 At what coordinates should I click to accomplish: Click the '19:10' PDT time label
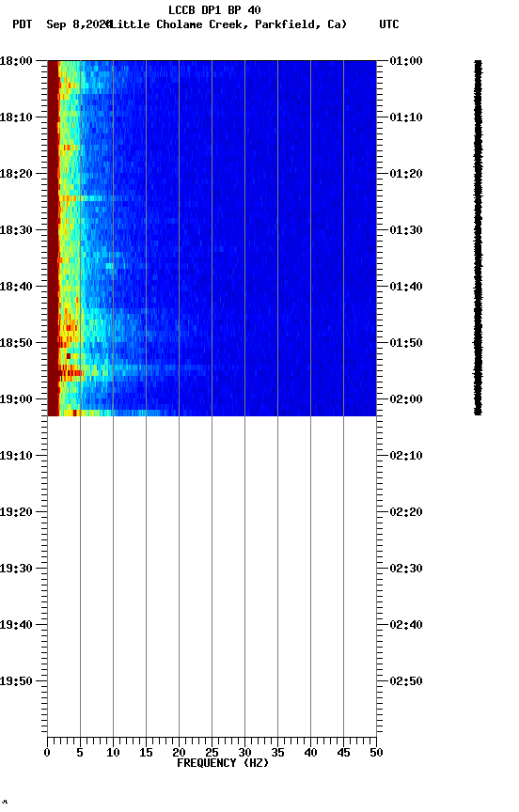(16, 456)
